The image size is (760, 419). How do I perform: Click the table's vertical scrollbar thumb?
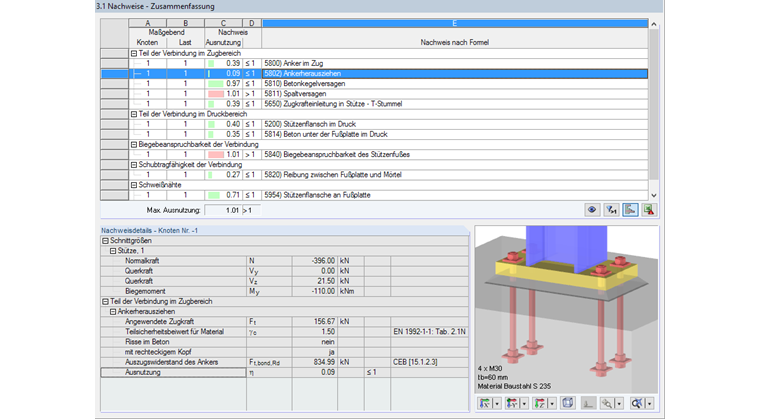click(653, 104)
